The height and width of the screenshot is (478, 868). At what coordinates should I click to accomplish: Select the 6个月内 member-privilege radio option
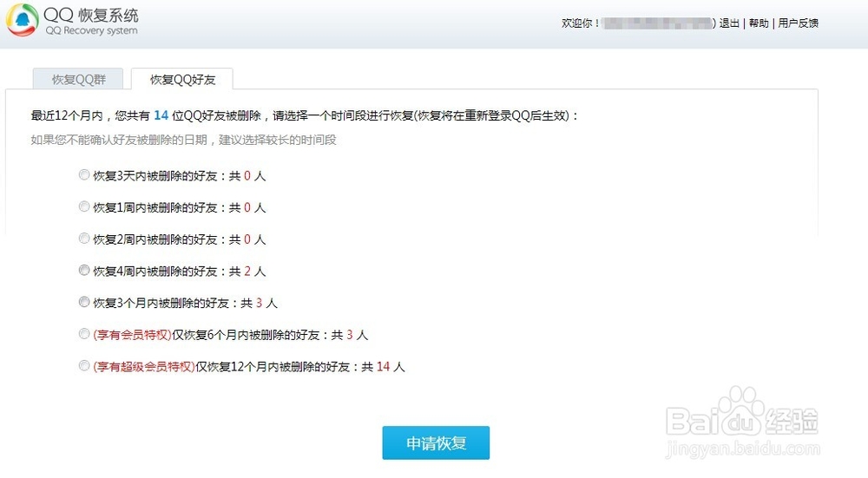(84, 334)
